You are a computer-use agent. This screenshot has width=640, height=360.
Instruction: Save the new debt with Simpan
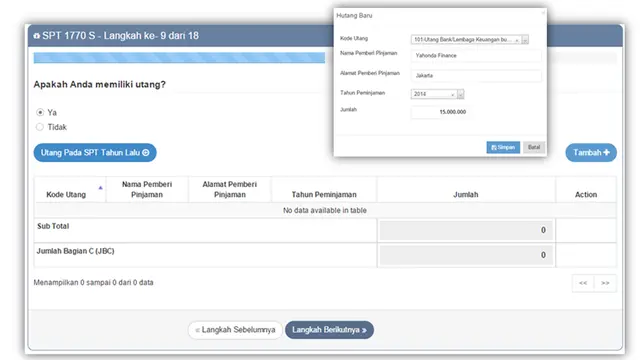(503, 147)
